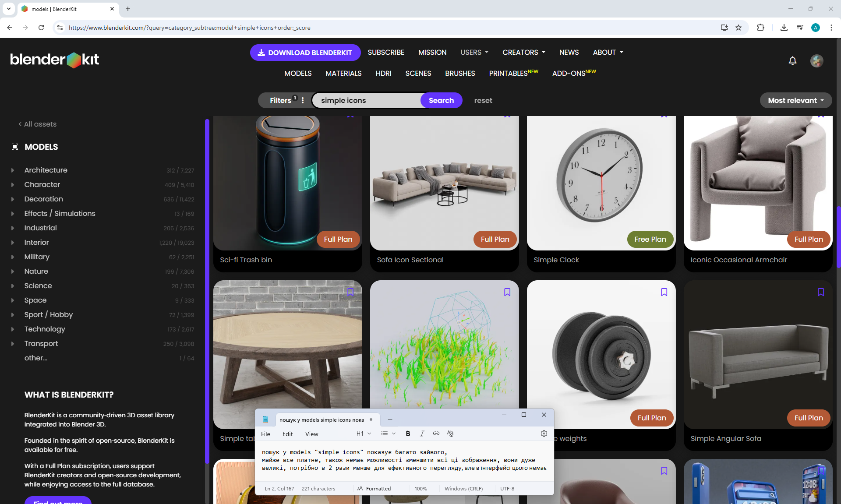Open Notepad settings gear
The height and width of the screenshot is (504, 841).
[x=544, y=434]
